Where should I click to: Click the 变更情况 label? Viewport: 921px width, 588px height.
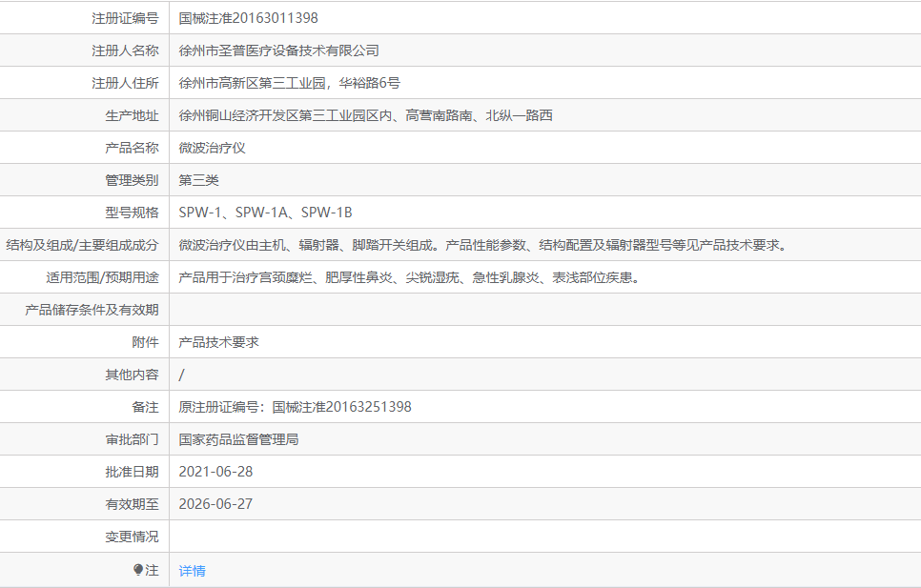[132, 537]
